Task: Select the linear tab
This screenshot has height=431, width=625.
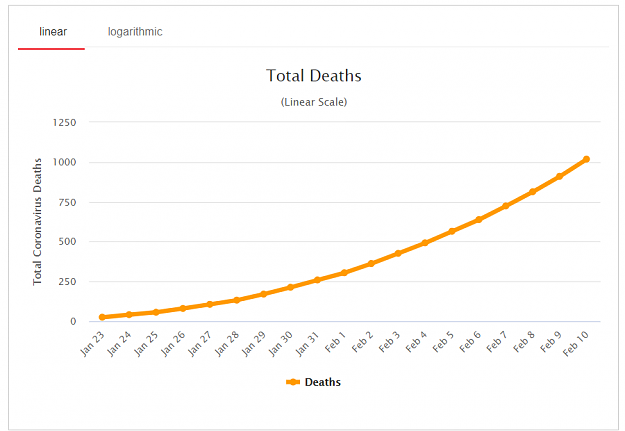Action: pos(53,32)
